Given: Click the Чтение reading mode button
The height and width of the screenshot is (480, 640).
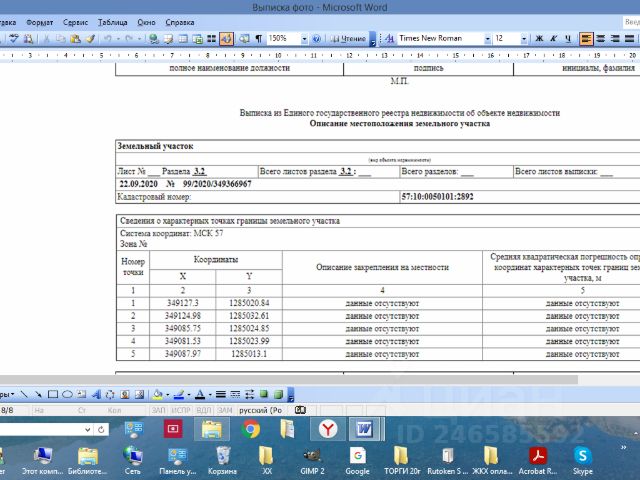Looking at the screenshot, I should 348,39.
